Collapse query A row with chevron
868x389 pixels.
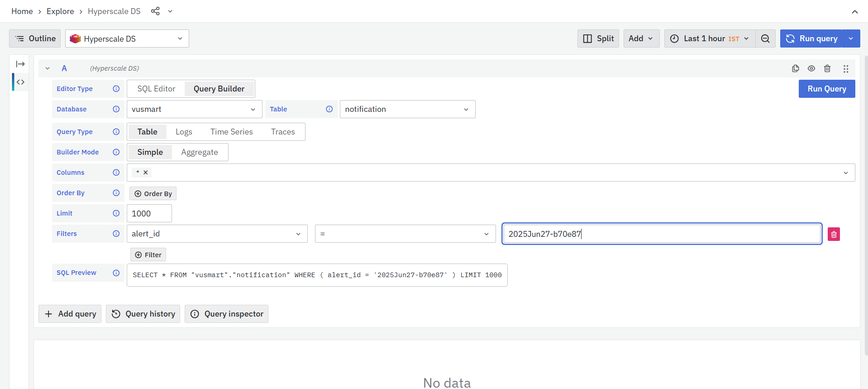48,68
